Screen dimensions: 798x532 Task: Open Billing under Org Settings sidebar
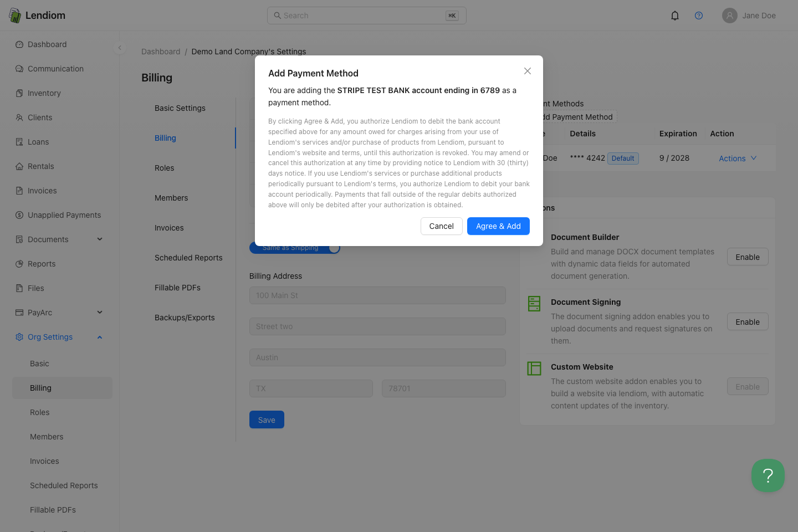click(x=62, y=388)
